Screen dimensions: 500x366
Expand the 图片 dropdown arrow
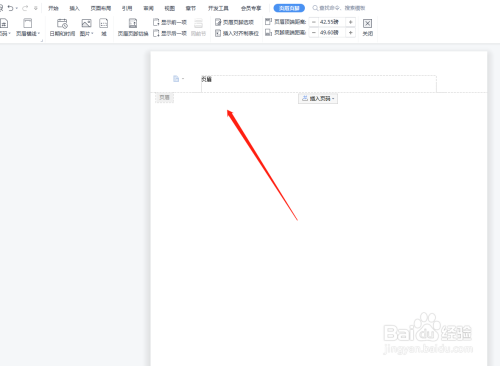click(x=92, y=34)
